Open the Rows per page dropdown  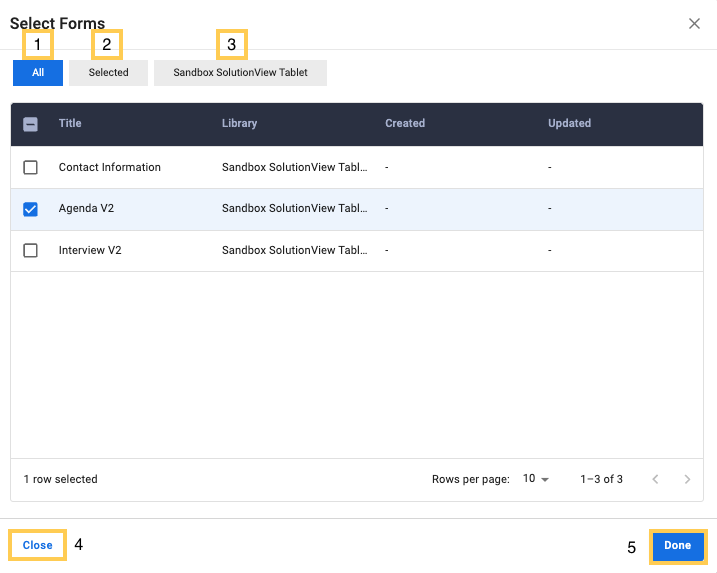coord(535,479)
